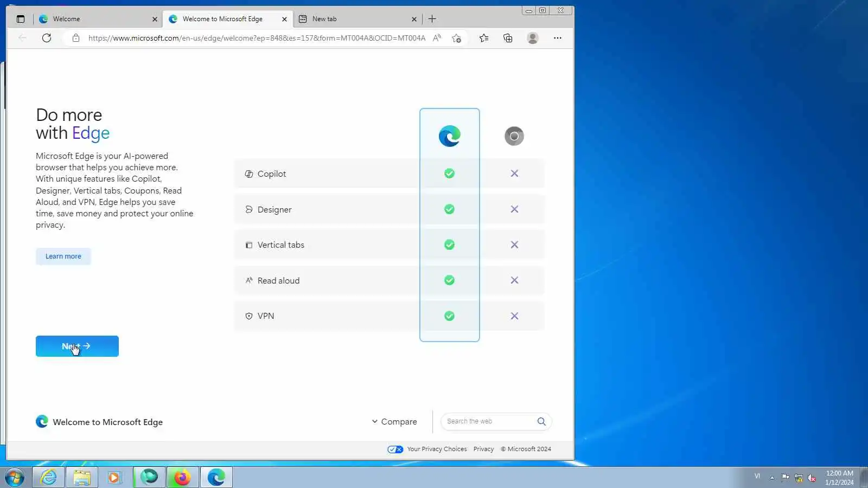Click the Edge logo beside Welcome to Microsoft Edge footer
Screen dimensions: 868x488
click(x=42, y=422)
